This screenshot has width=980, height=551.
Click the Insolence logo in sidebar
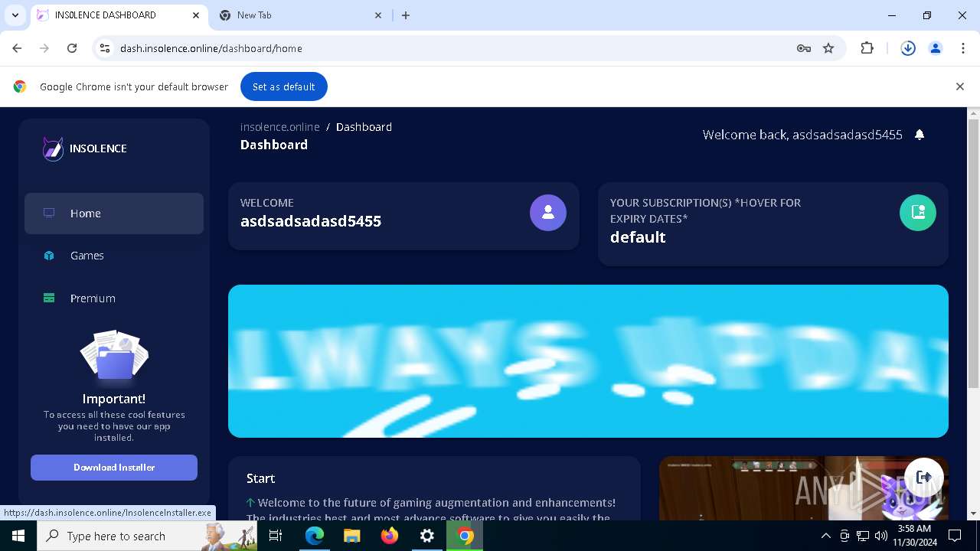click(x=85, y=148)
